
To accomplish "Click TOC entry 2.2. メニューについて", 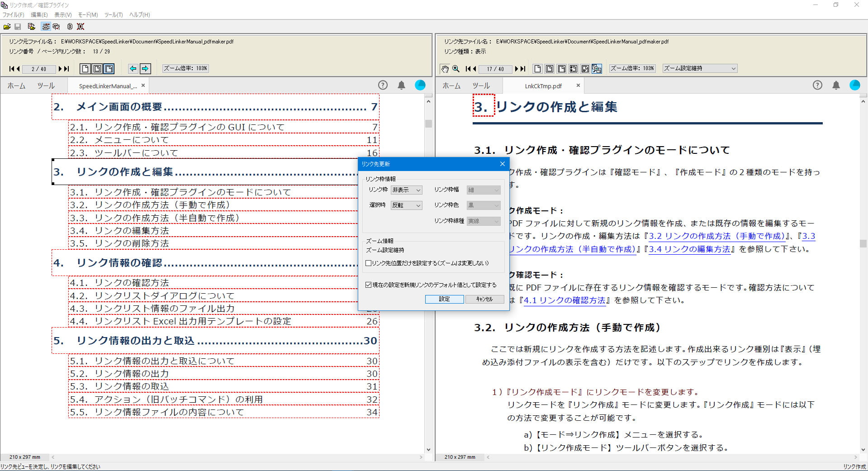I will pyautogui.click(x=223, y=140).
